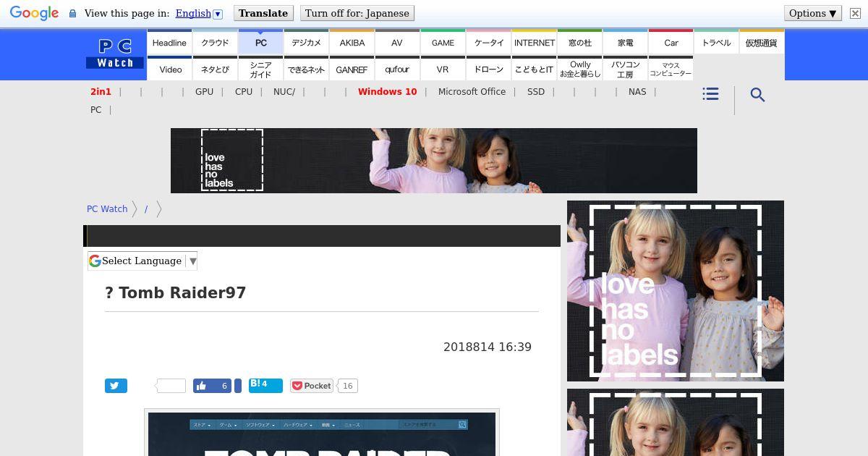The height and width of the screenshot is (456, 868).
Task: Click the PC Watch logo
Action: [x=115, y=54]
